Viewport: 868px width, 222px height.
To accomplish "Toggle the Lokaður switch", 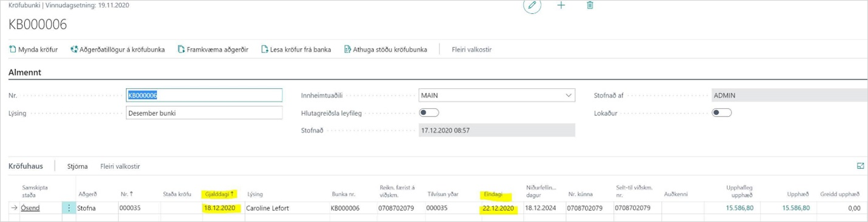I will (722, 113).
